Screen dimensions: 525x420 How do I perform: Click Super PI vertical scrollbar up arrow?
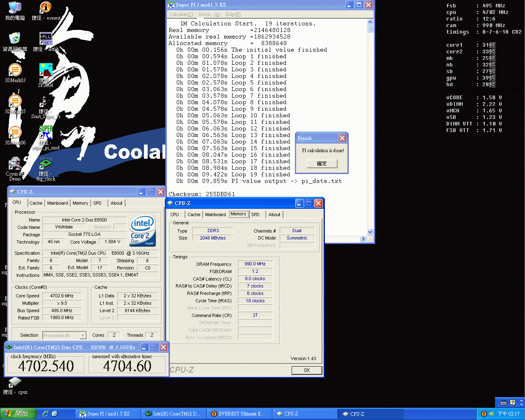tap(370, 22)
